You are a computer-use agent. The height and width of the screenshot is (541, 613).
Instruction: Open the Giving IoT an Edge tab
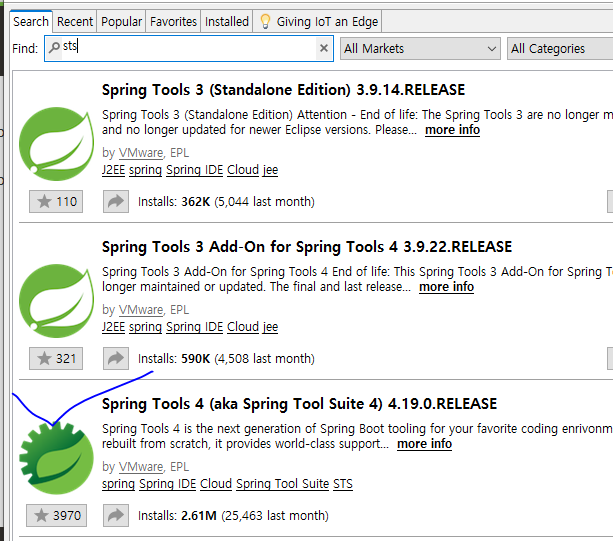(x=317, y=21)
